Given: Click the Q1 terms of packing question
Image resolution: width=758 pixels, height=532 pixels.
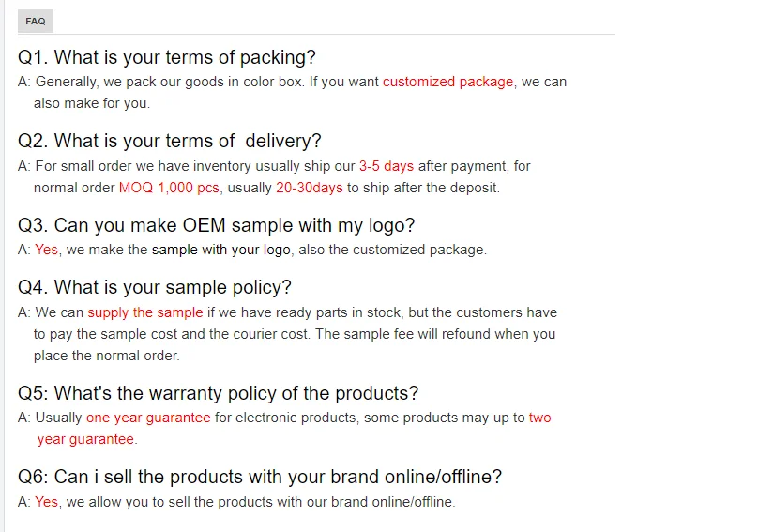Looking at the screenshot, I should (x=167, y=58).
